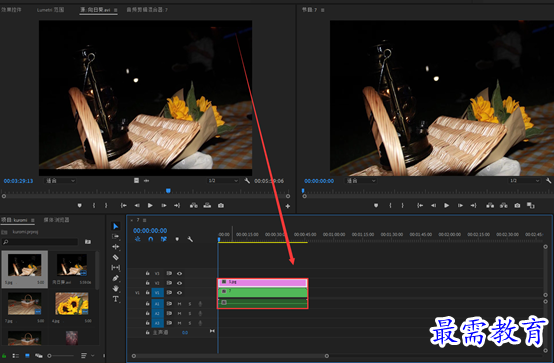
Task: Play the sequence in the Program monitor
Action: 447,205
